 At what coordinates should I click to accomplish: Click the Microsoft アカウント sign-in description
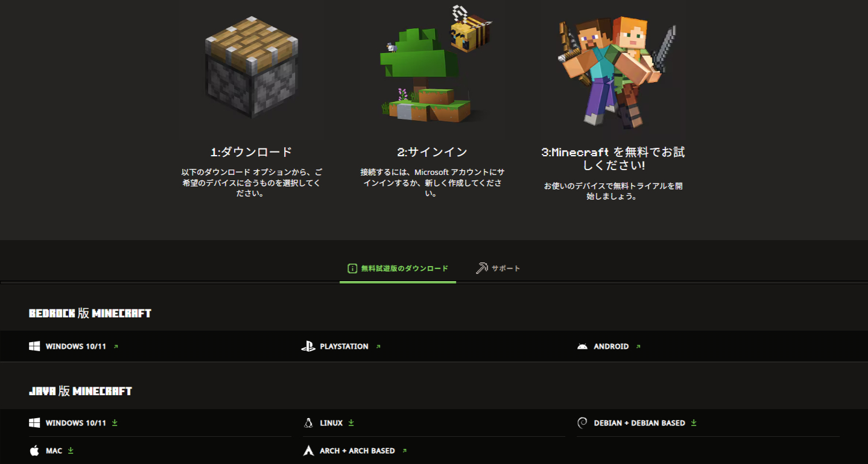point(432,183)
